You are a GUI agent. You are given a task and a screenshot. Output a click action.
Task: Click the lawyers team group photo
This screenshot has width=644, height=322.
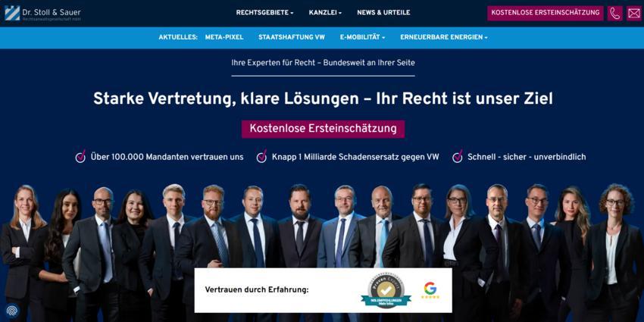(x=322, y=246)
